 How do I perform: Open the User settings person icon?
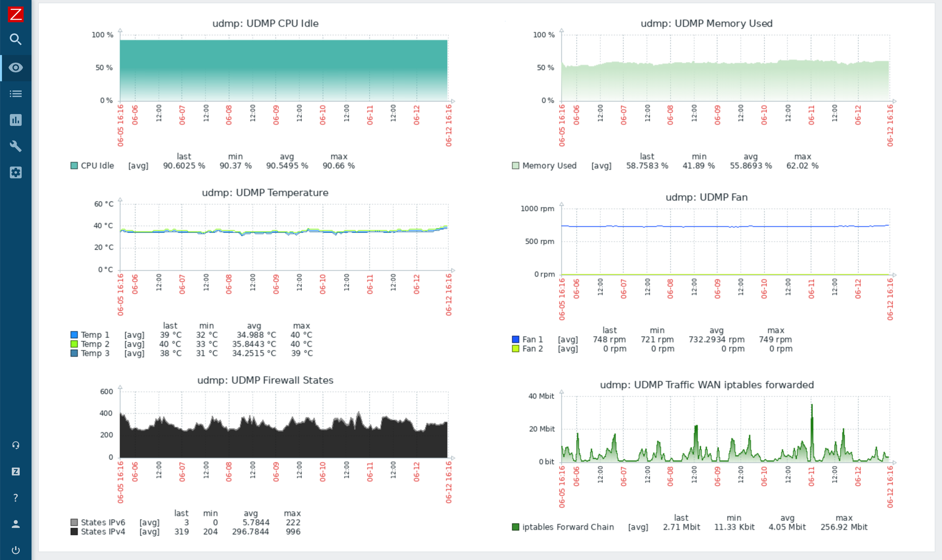16,524
